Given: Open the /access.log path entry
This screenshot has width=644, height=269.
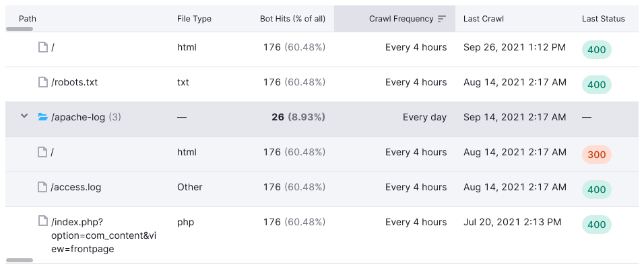Looking at the screenshot, I should (76, 187).
